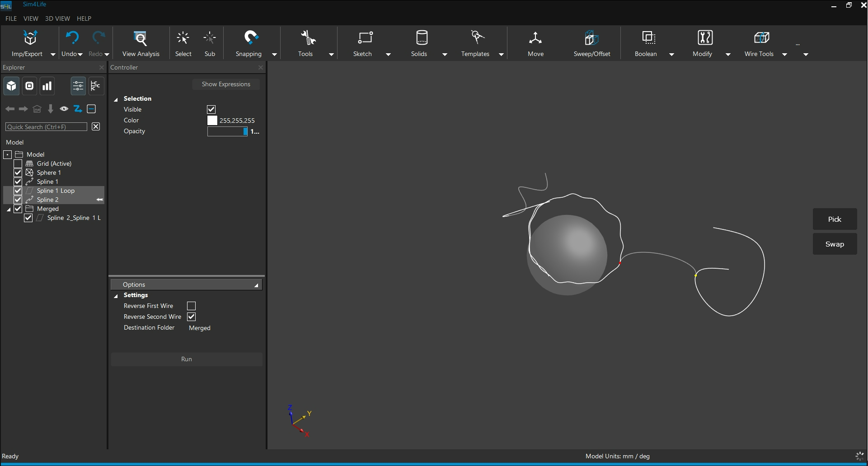Viewport: 868px width, 466px height.
Task: Select the Boolean operations icon
Action: [x=648, y=38]
